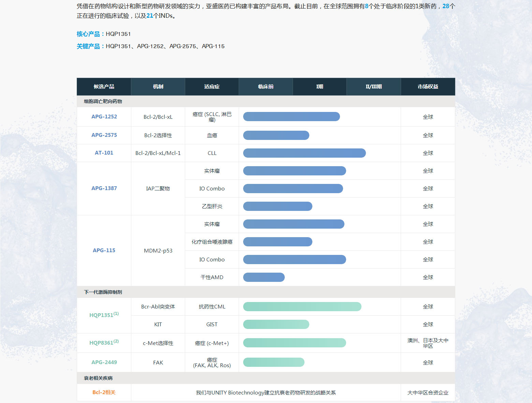The width and height of the screenshot is (532, 403).
Task: Click the AT-101 CLL progress bar
Action: (305, 153)
